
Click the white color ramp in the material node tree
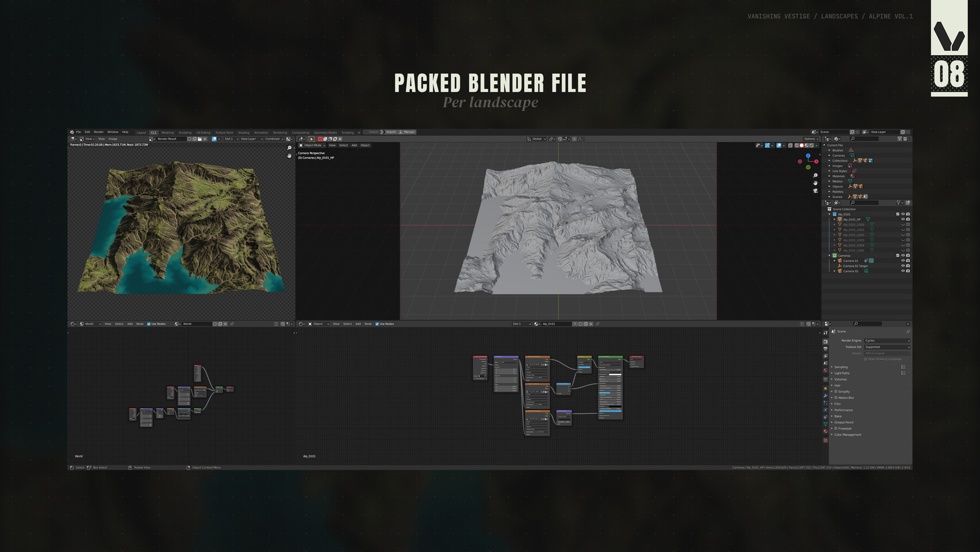click(x=615, y=374)
